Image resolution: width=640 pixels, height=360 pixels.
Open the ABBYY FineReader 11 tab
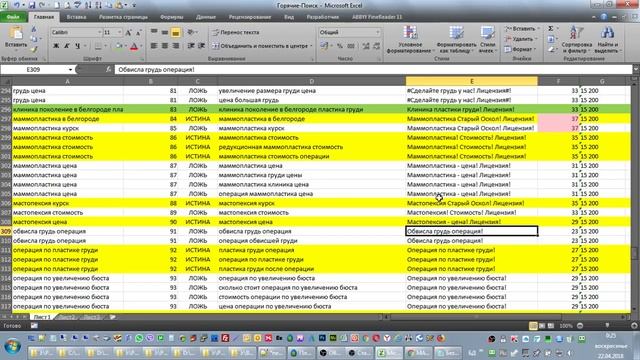coord(377,17)
